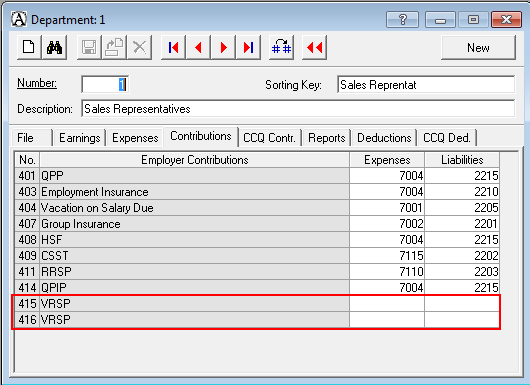Click the empty Expenses cell for 415 VRSP

click(387, 304)
